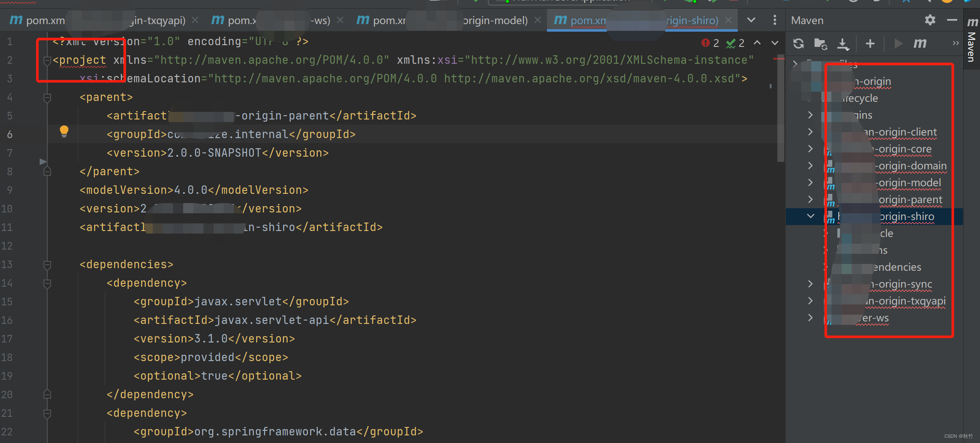Expand origin-domain module in Maven tree

810,166
